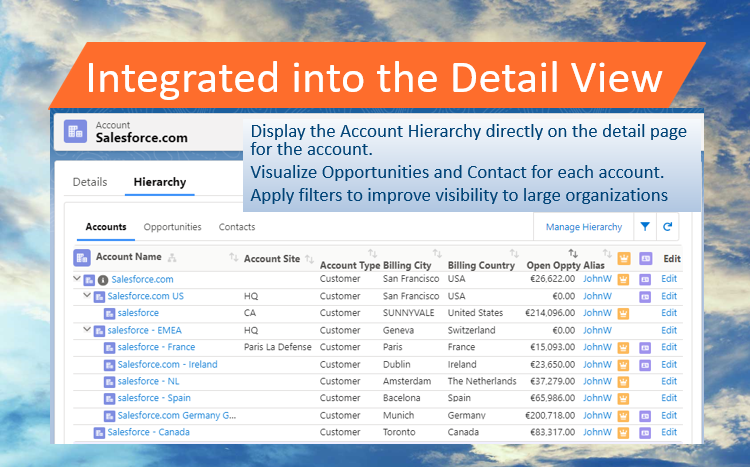Open the salesforce - Spain account link
The image size is (750, 467).
[x=152, y=398]
